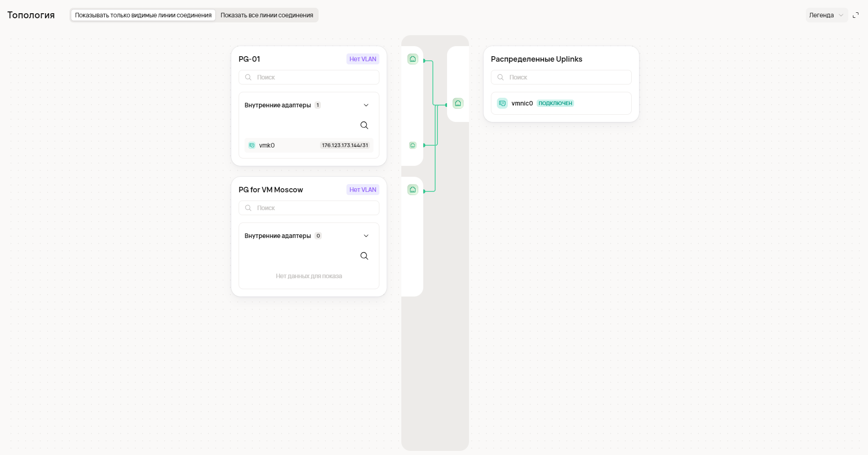Collapse Внутренние адаптеры section in PG-01
868x455 pixels.
click(366, 105)
